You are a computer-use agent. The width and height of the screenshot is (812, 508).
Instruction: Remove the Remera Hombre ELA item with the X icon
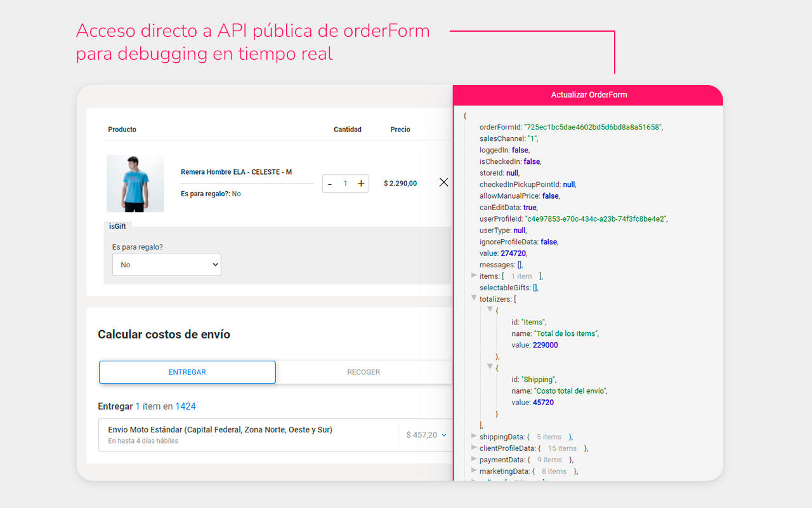(x=443, y=182)
